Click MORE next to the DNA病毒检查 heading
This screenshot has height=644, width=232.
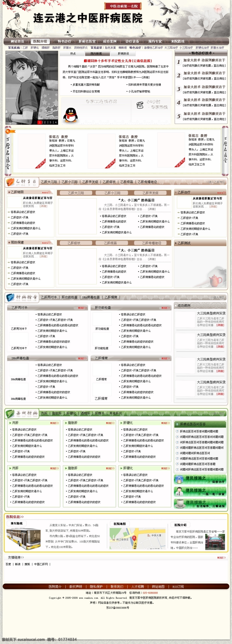82,358
